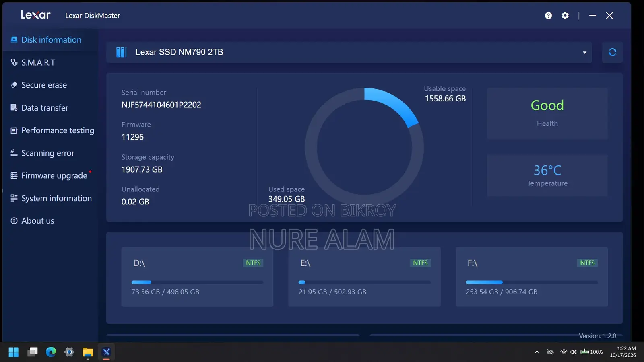
Task: Expand the Lexar SSD NM790 2TB dropdown
Action: point(584,53)
